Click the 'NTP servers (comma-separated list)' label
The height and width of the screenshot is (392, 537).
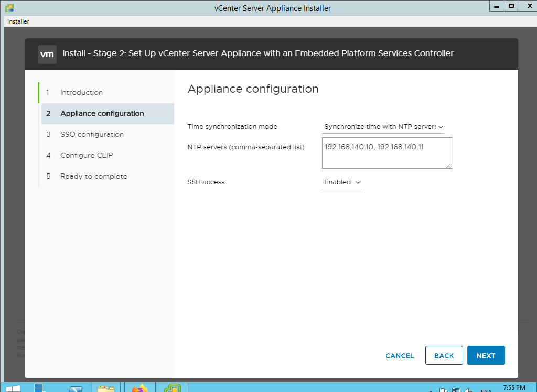tap(245, 147)
